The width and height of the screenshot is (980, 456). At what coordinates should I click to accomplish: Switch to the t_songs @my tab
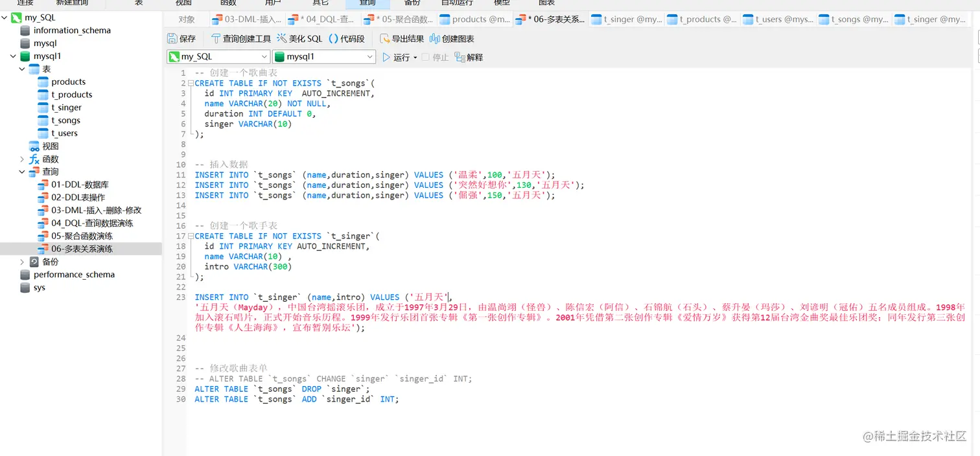tap(854, 19)
